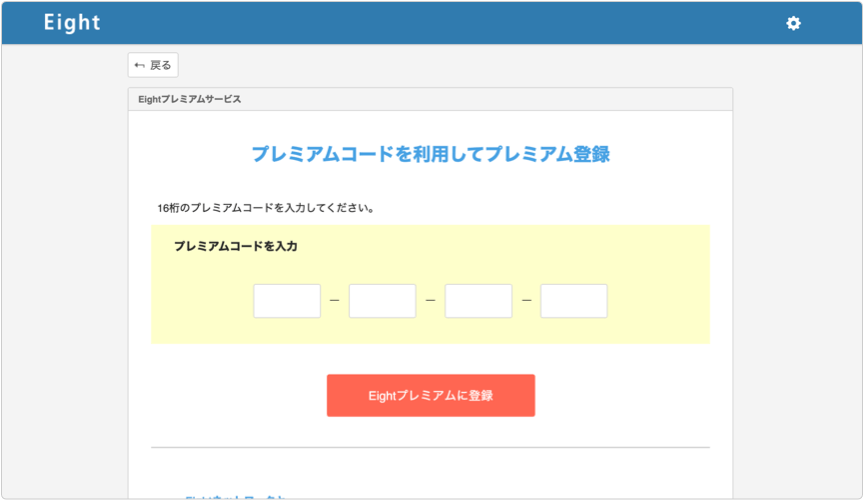The height and width of the screenshot is (500, 864).
Task: Click the fourth premium code input box
Action: [x=574, y=301]
